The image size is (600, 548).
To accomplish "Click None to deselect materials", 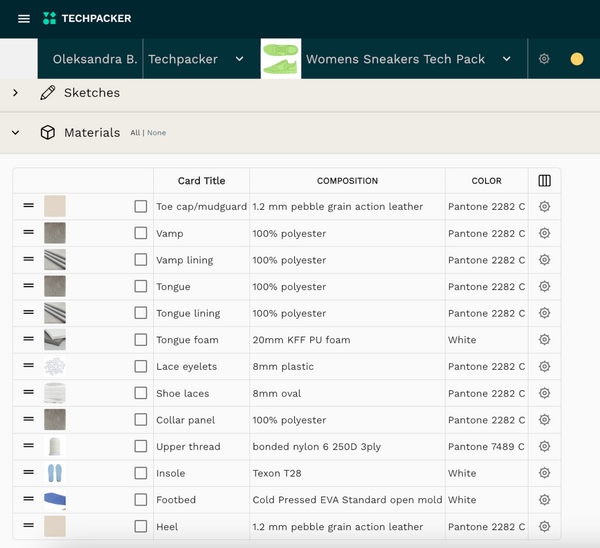I will pyautogui.click(x=157, y=133).
